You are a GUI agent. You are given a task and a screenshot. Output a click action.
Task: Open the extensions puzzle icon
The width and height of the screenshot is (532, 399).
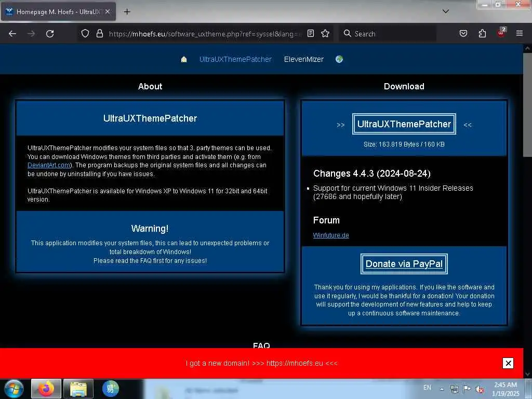click(x=482, y=33)
